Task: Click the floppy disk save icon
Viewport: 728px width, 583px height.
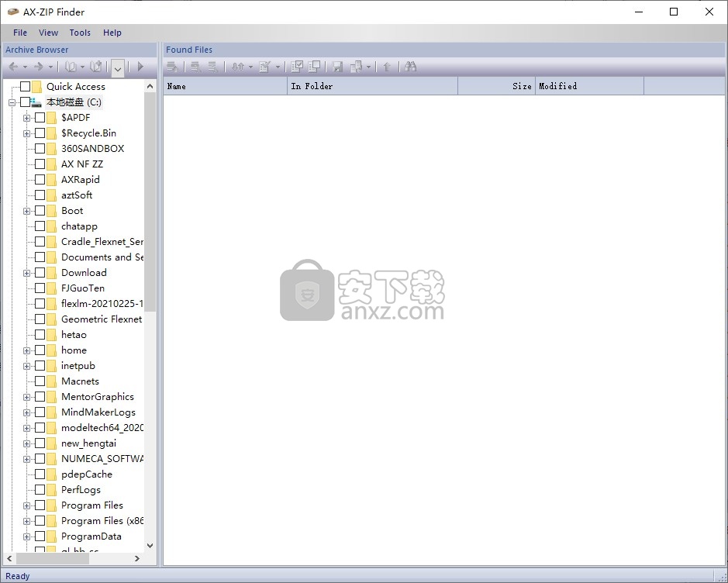Action: coord(337,67)
